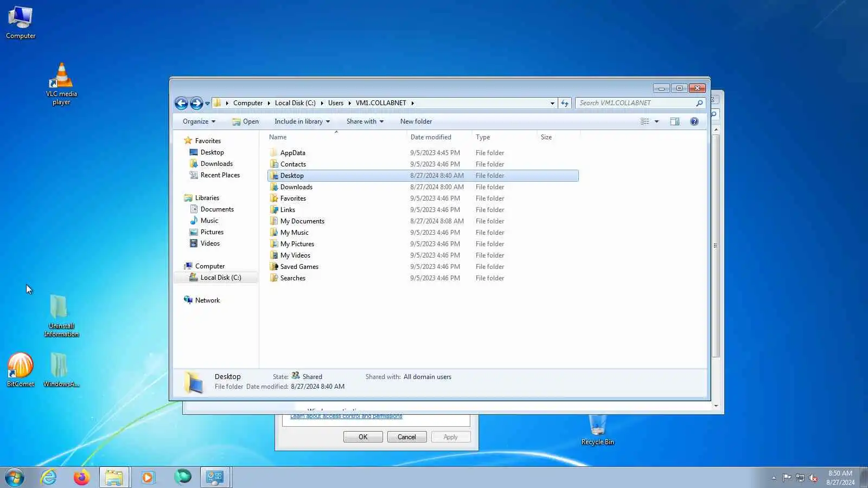The image size is (868, 488).
Task: Show hidden icons in the system tray
Action: [x=774, y=478]
